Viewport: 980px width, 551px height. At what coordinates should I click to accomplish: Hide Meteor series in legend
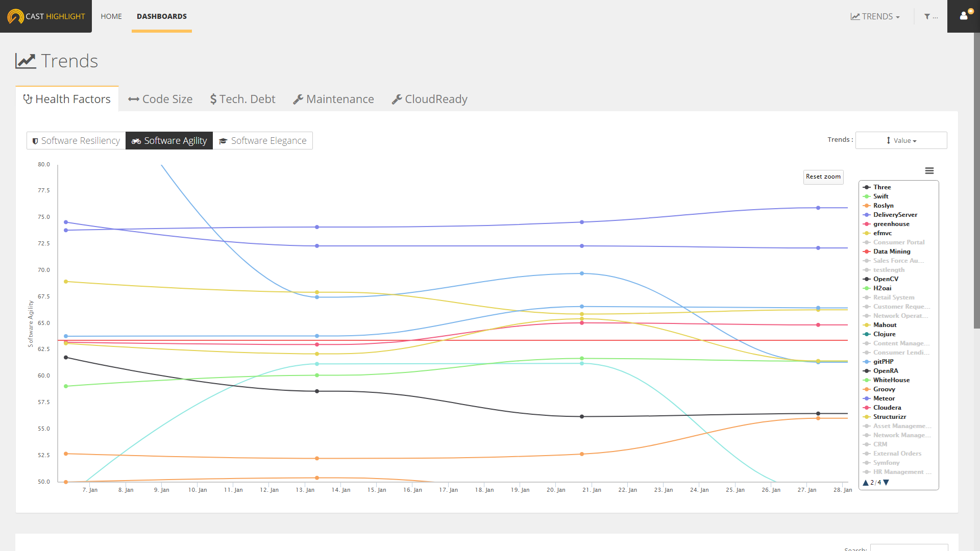click(879, 398)
